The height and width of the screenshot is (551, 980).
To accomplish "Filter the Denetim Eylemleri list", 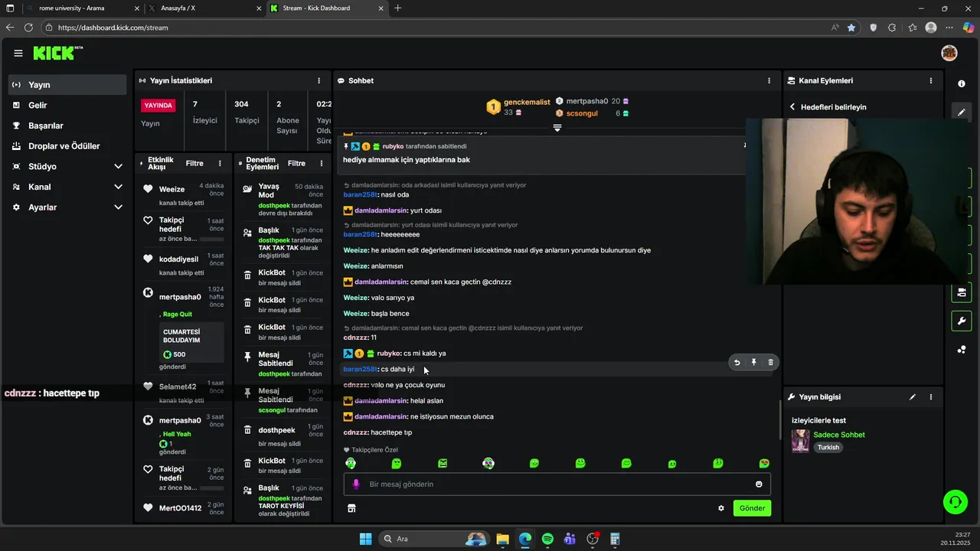I will pos(296,163).
